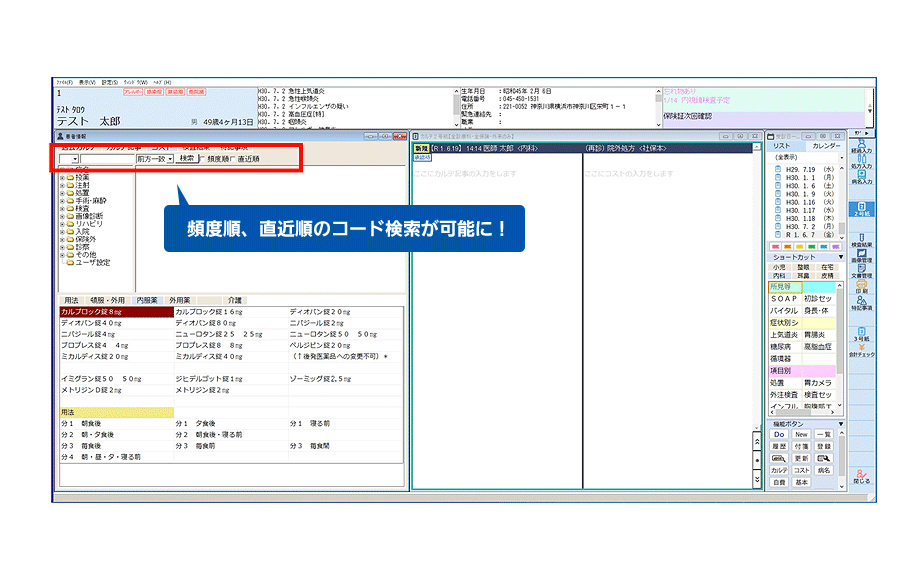Click the shortcut list horizontal scrollbar

803,413
